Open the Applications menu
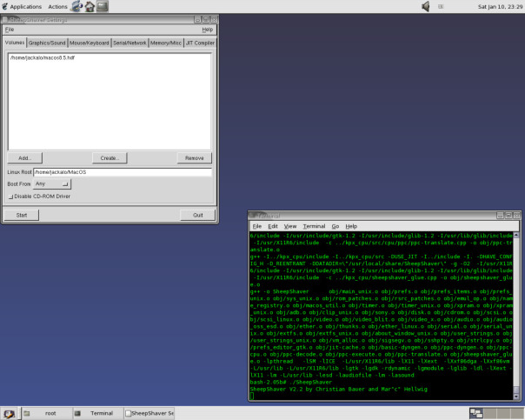Viewport: 525px width, 420px height. point(22,6)
